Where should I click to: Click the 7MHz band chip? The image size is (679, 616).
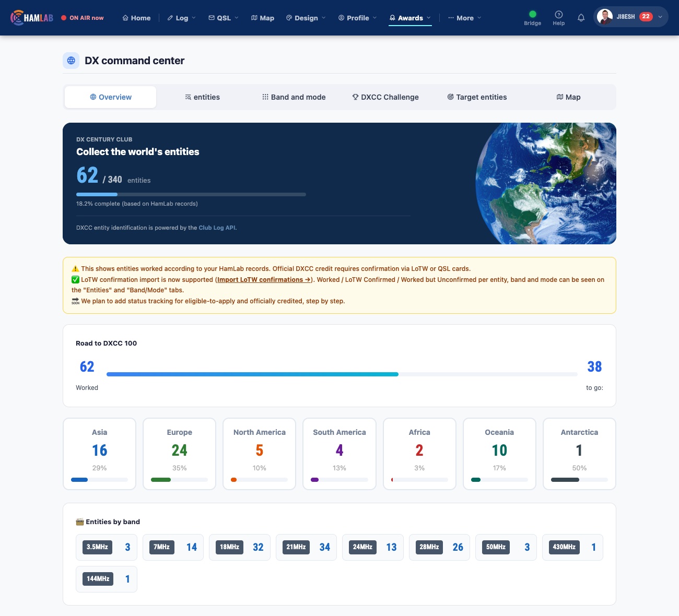(x=173, y=547)
